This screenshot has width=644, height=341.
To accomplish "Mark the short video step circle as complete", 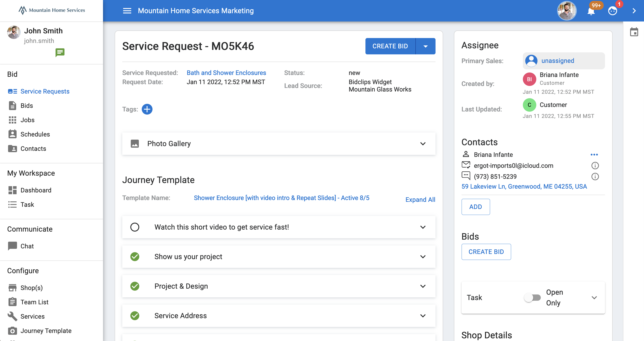I will coord(135,227).
